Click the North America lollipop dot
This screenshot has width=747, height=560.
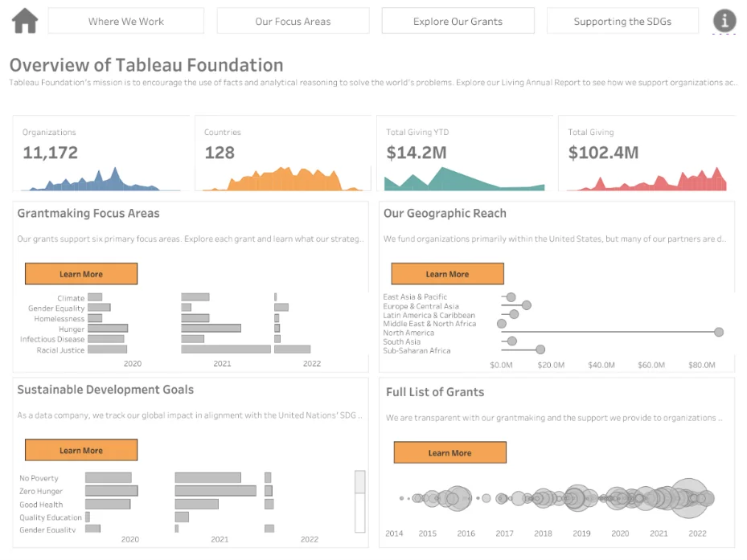[x=719, y=332]
